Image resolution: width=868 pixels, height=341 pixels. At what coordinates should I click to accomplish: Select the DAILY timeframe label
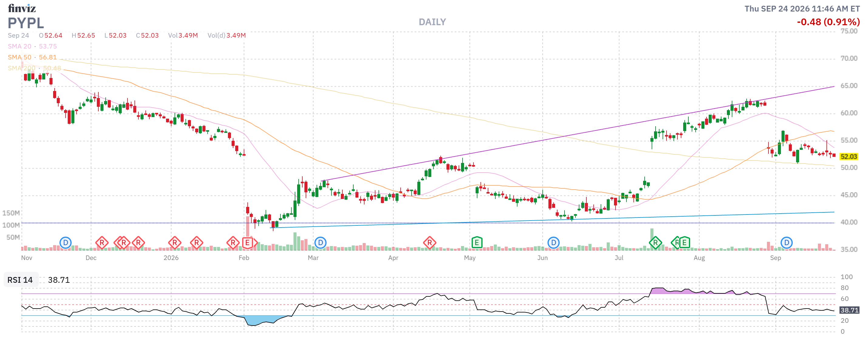click(x=432, y=22)
